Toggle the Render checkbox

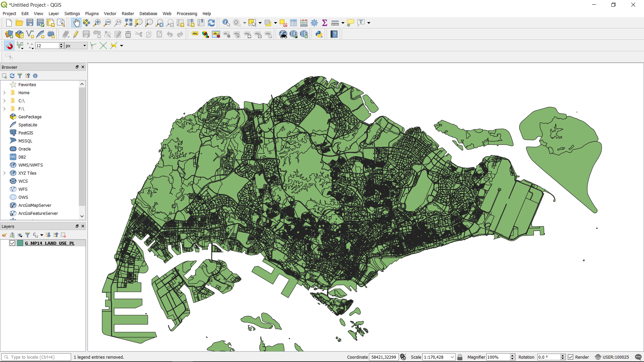pyautogui.click(x=571, y=357)
